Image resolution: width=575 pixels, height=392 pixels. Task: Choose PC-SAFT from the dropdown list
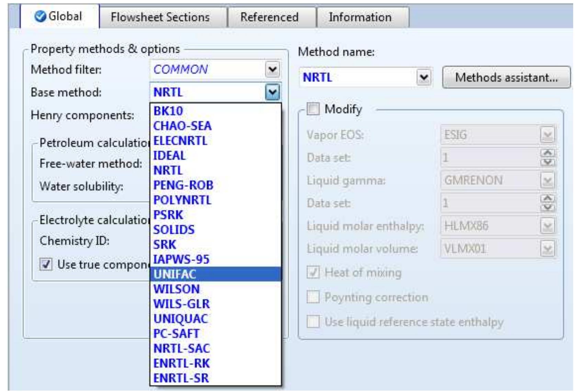point(176,334)
